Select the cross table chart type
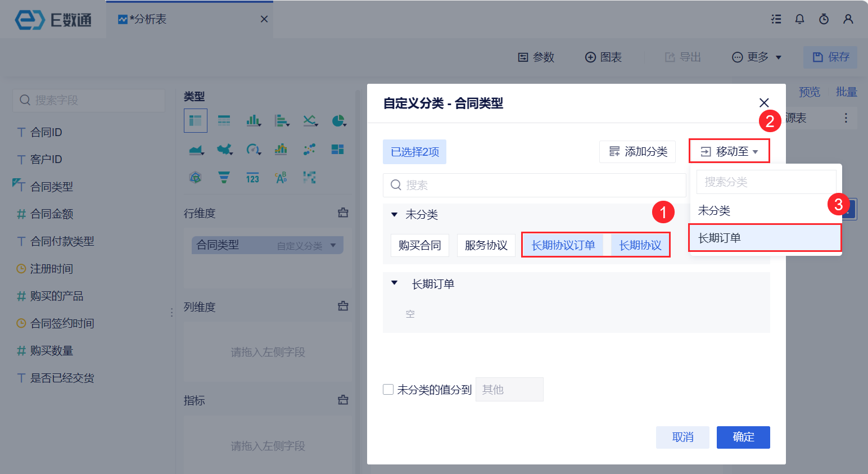The width and height of the screenshot is (868, 474). (x=195, y=120)
